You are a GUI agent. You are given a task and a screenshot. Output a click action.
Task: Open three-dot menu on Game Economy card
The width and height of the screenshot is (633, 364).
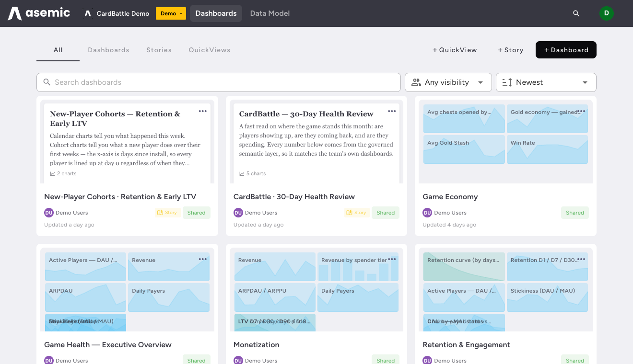point(581,111)
